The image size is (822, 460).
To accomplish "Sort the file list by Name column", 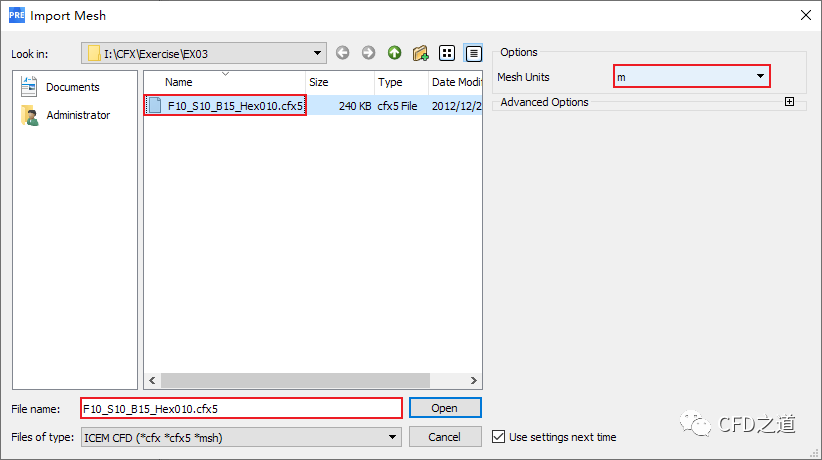I will click(x=224, y=82).
